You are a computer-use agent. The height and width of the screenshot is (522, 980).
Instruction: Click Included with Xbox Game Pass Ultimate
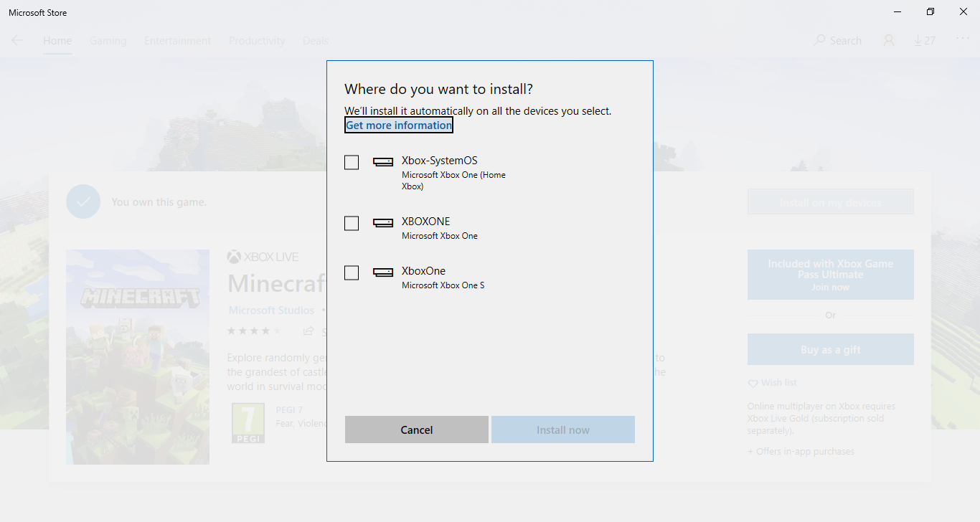click(831, 275)
